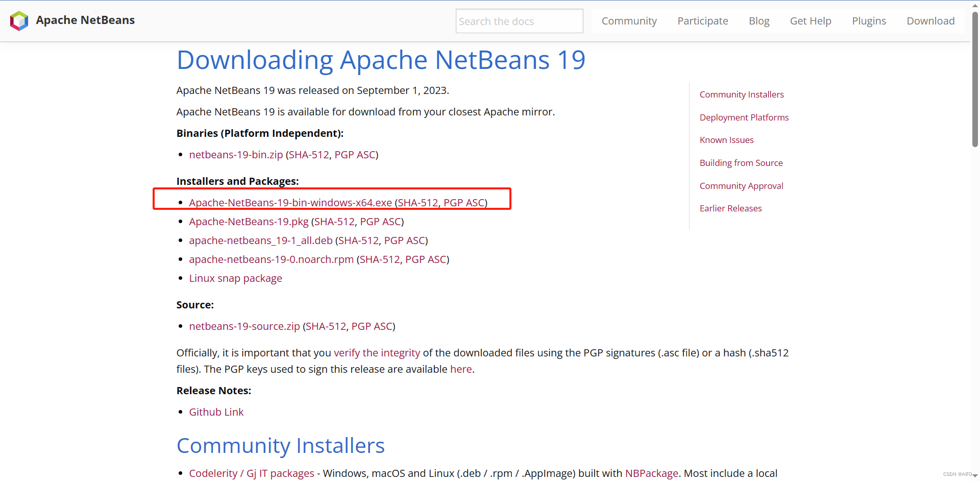
Task: Open SHA-512 for netbeans-19-bin.zip
Action: click(x=309, y=155)
